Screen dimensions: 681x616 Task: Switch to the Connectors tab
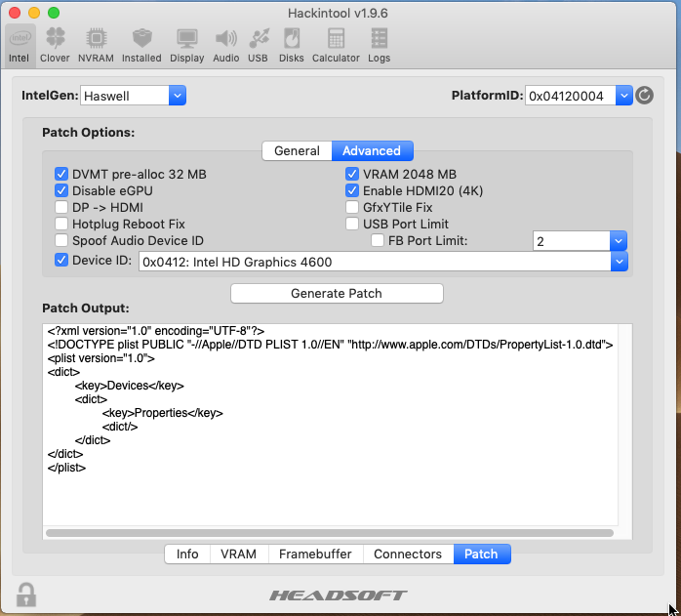pos(408,554)
